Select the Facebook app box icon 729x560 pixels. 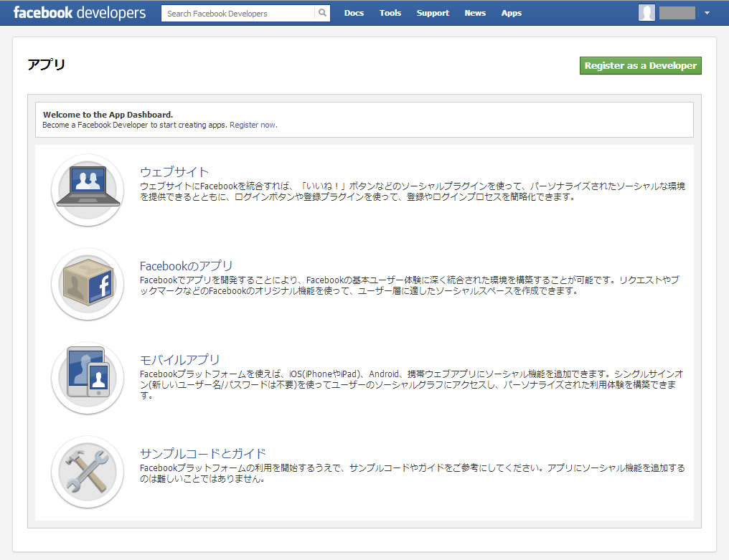click(x=88, y=284)
